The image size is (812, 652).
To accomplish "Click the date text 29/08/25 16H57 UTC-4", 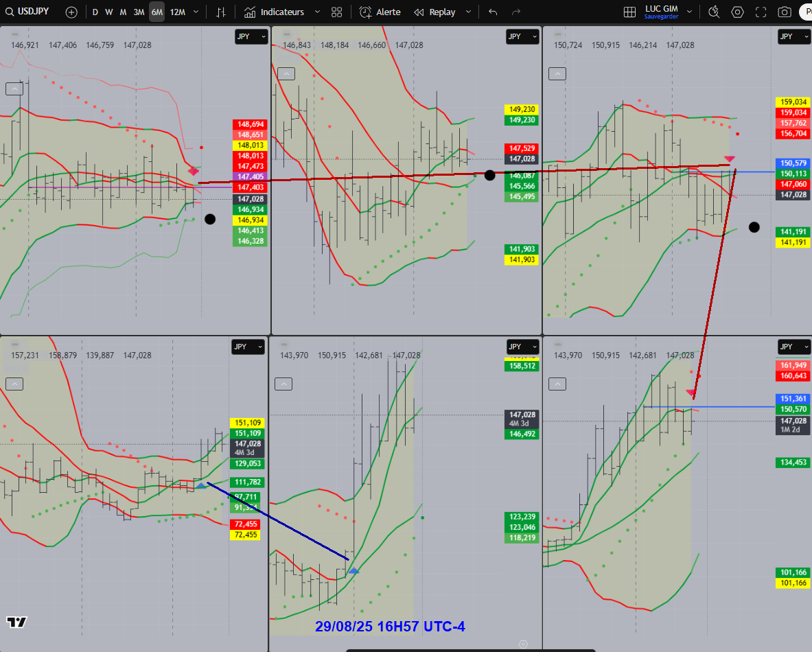I will pos(390,627).
